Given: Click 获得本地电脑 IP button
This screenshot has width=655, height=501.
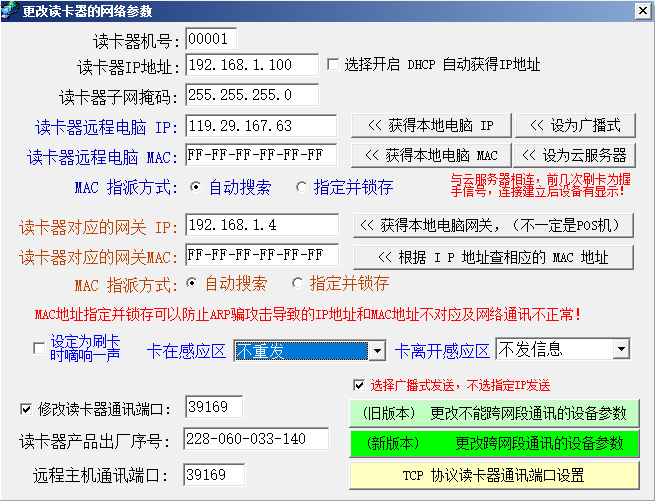Looking at the screenshot, I should [x=430, y=125].
